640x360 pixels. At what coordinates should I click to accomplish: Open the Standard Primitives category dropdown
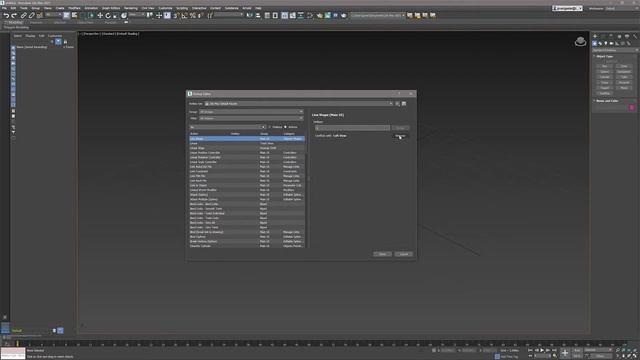tap(615, 50)
